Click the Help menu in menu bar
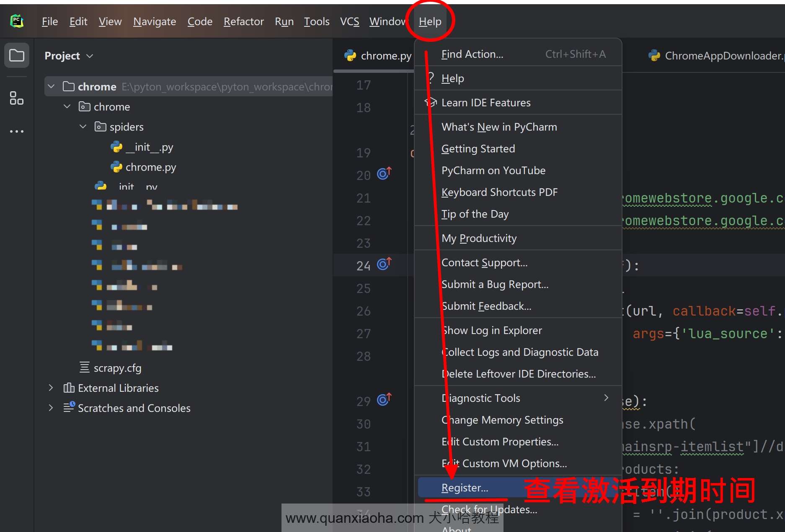This screenshot has height=532, width=785. point(430,21)
